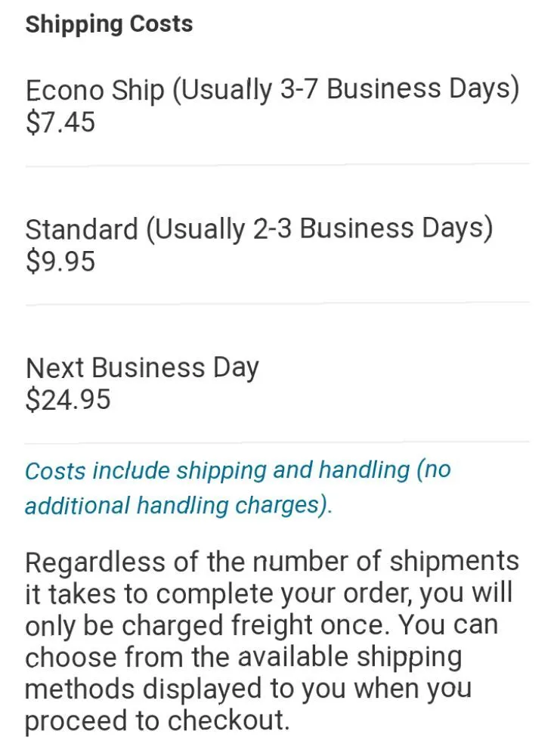Click the "additional handling charges" italic line

[178, 505]
